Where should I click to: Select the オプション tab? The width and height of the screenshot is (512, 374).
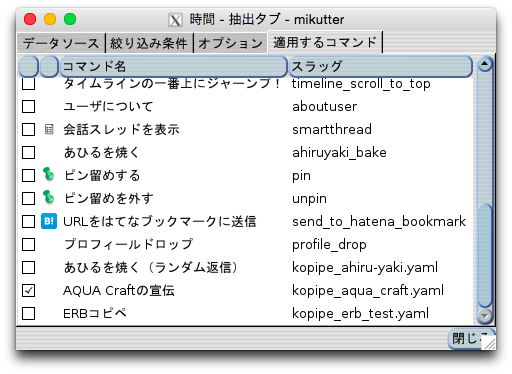[x=230, y=43]
